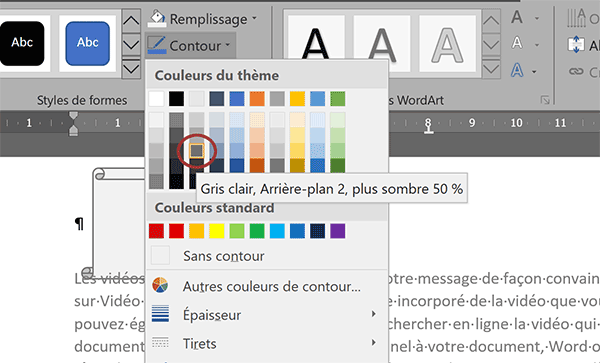Click the chain link icon
This screenshot has height=363, width=600.
coord(576,71)
